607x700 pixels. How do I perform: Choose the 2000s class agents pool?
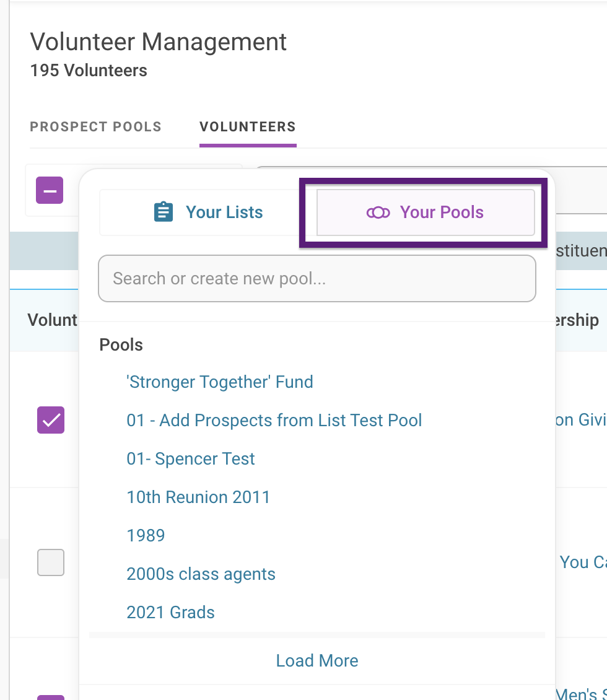[201, 574]
